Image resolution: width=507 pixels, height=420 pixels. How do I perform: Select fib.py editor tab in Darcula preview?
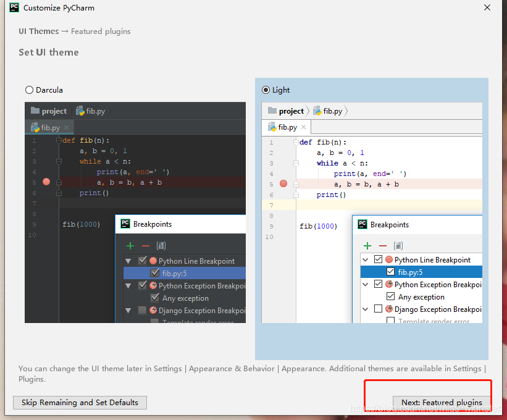coord(49,127)
